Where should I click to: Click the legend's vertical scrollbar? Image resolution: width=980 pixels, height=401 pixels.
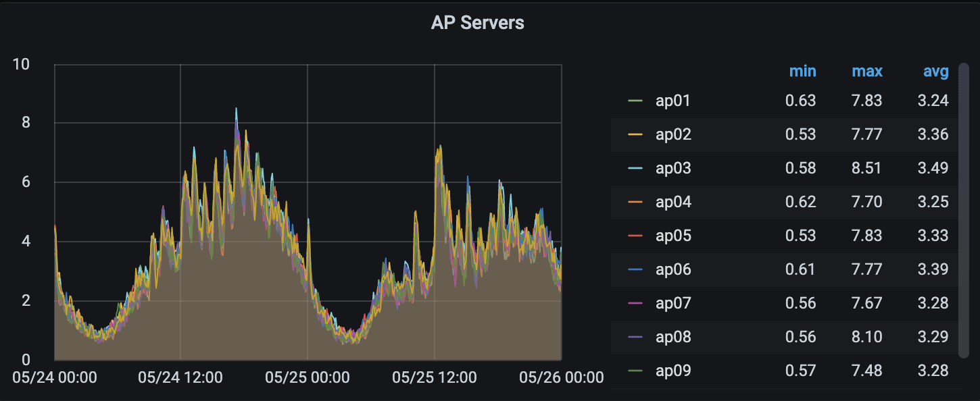coord(964,209)
